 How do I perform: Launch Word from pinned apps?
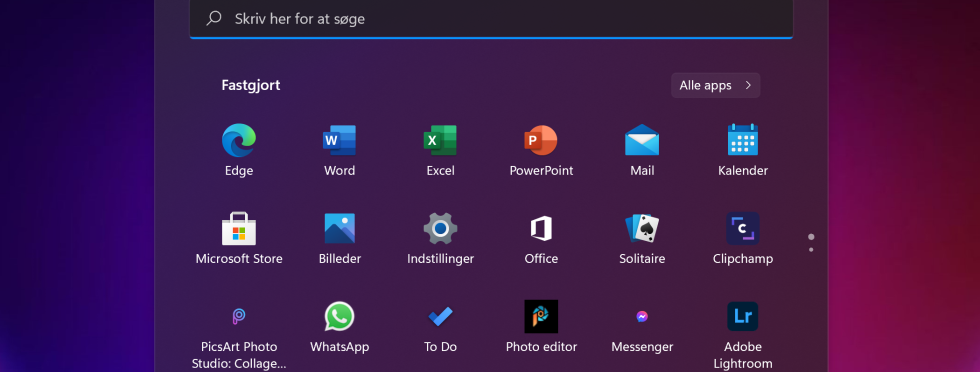point(339,140)
